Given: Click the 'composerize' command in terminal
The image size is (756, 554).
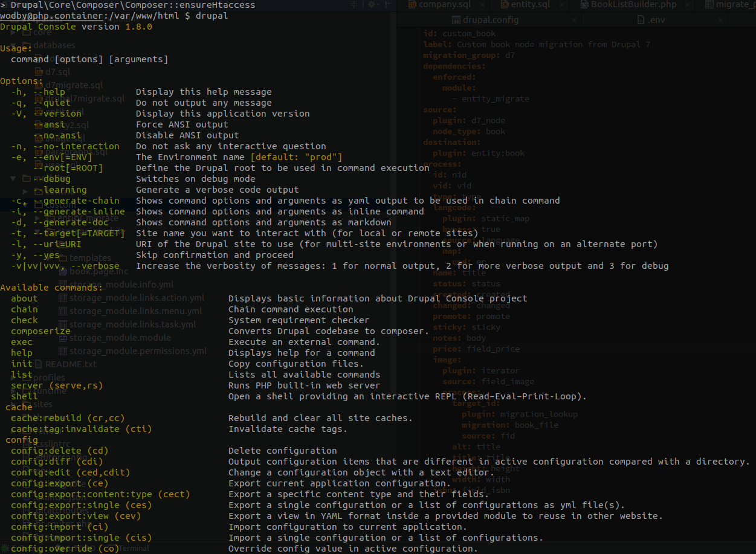Looking at the screenshot, I should [x=40, y=331].
